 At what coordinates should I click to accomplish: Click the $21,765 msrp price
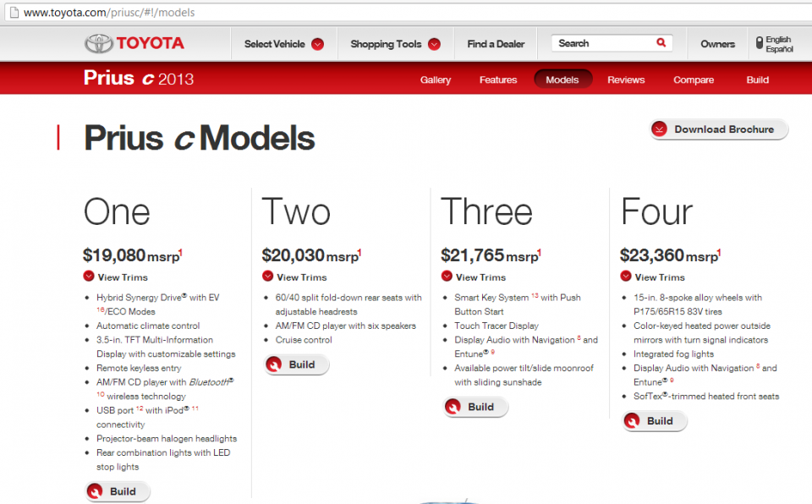pyautogui.click(x=491, y=255)
